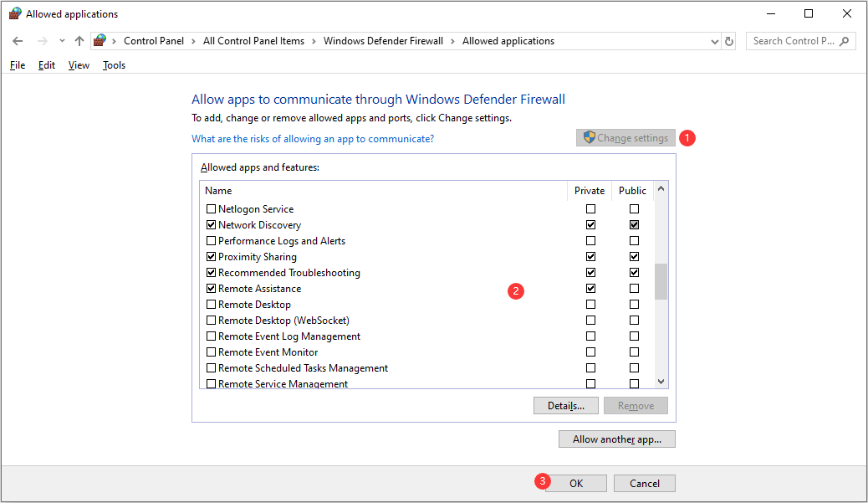Expand chevron after Windows Defender Firewall breadcrumb
The width and height of the screenshot is (868, 503).
coord(453,42)
